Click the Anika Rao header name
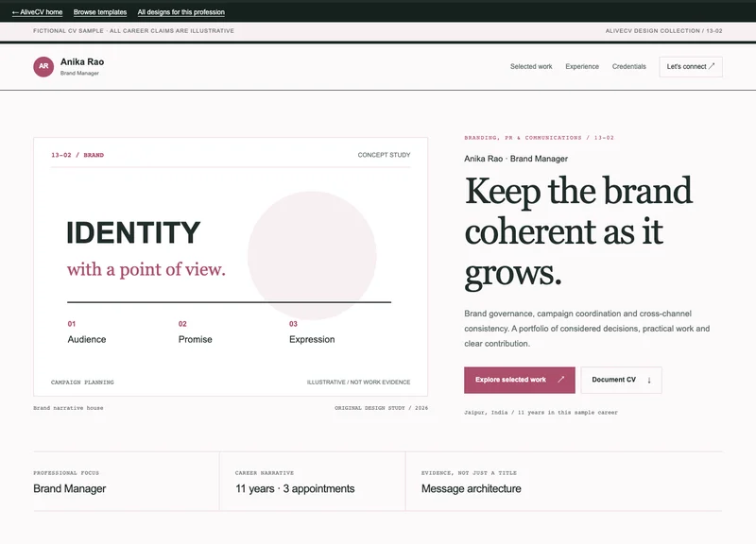The image size is (756, 544). point(82,61)
